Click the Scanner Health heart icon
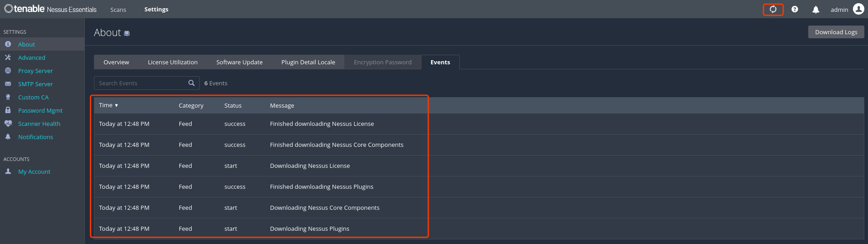 point(8,124)
